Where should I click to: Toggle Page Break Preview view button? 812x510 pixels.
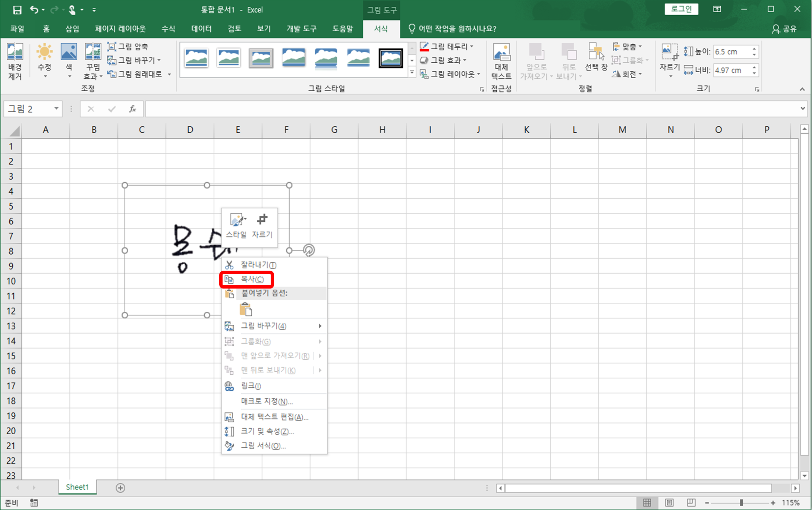[691, 503]
